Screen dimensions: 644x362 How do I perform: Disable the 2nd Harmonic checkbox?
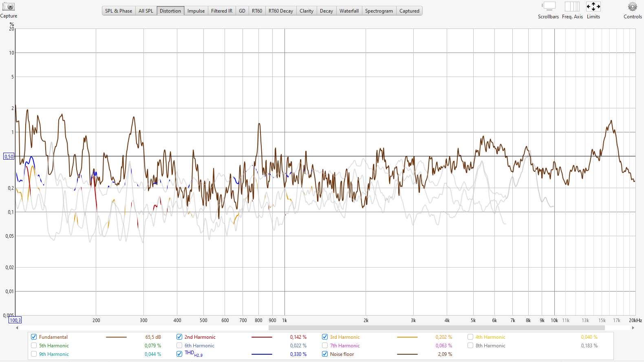point(179,337)
